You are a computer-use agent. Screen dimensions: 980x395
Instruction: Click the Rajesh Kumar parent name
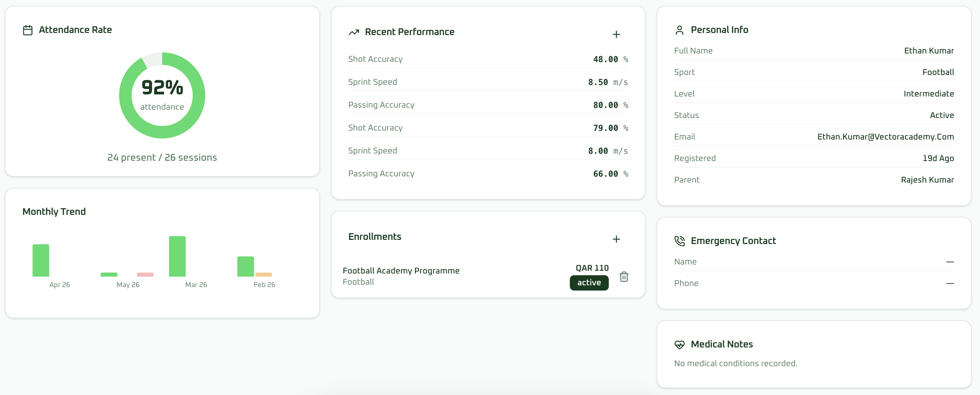coord(928,180)
